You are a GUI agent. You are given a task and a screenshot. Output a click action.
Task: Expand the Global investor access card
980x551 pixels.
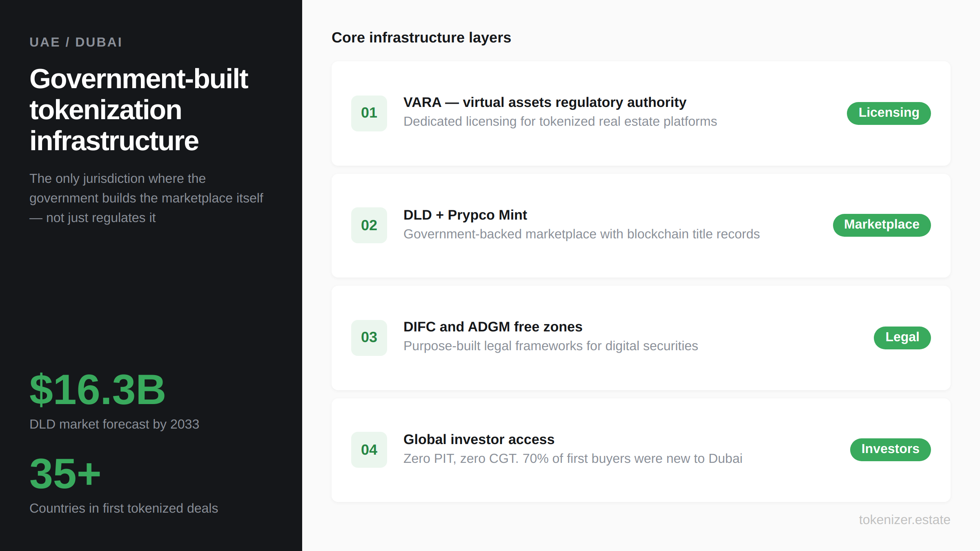click(641, 449)
